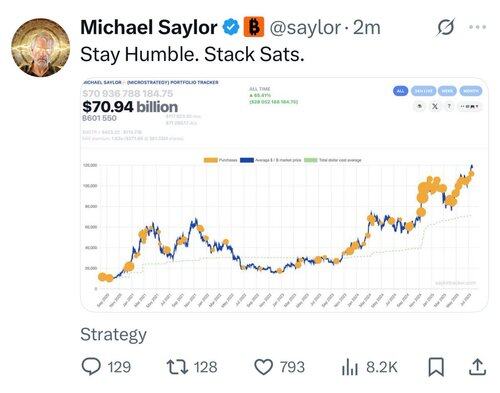Open the @saylor handle link

point(305,27)
